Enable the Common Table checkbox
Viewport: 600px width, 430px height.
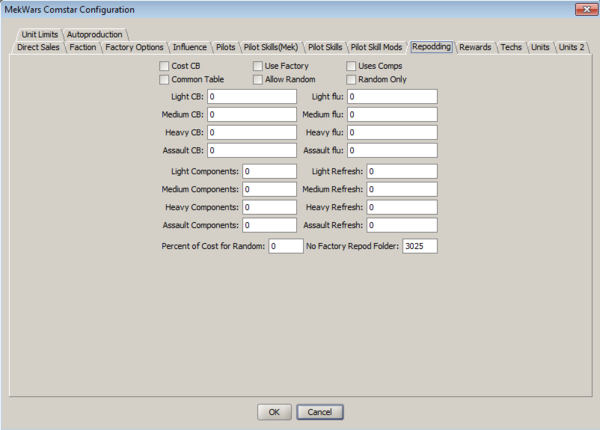(x=164, y=79)
